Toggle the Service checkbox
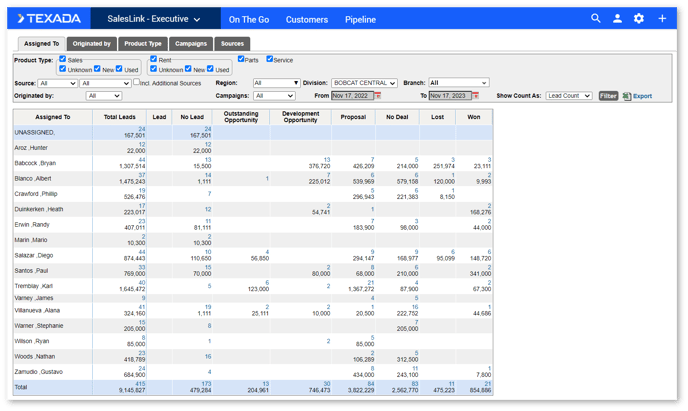This screenshot has width=688, height=411. click(x=269, y=59)
